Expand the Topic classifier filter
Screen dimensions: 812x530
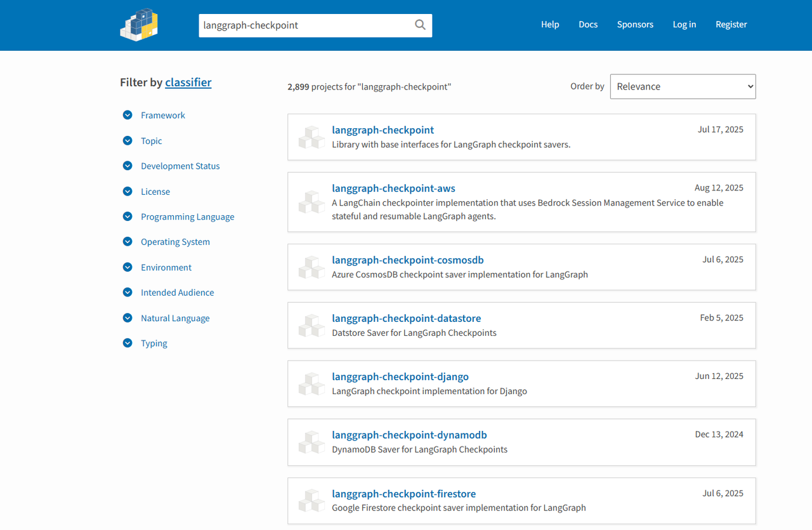151,141
